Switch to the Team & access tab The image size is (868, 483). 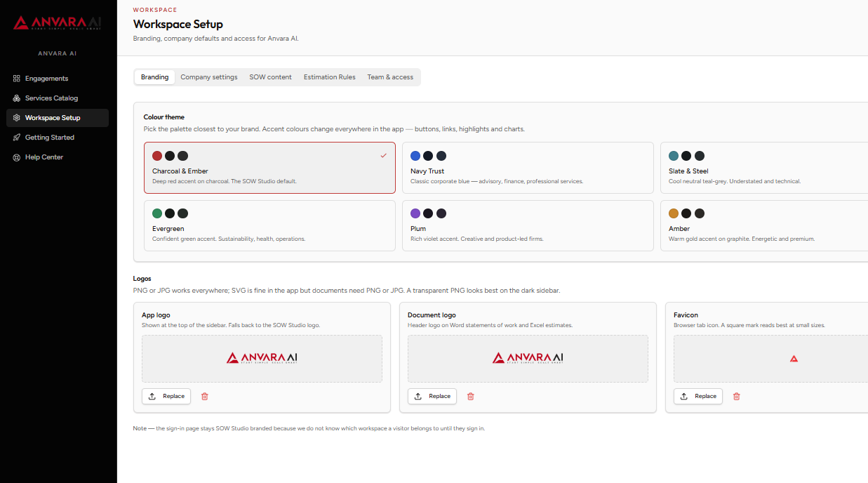(x=390, y=77)
